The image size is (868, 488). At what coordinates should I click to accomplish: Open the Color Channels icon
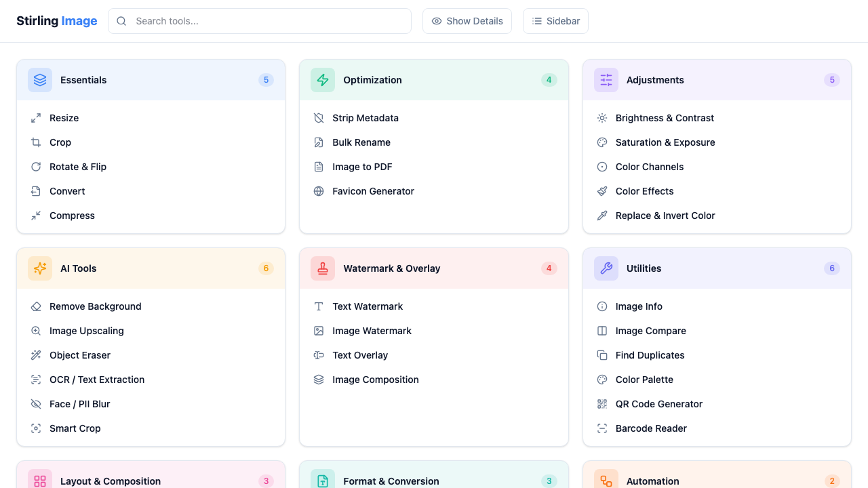point(602,167)
